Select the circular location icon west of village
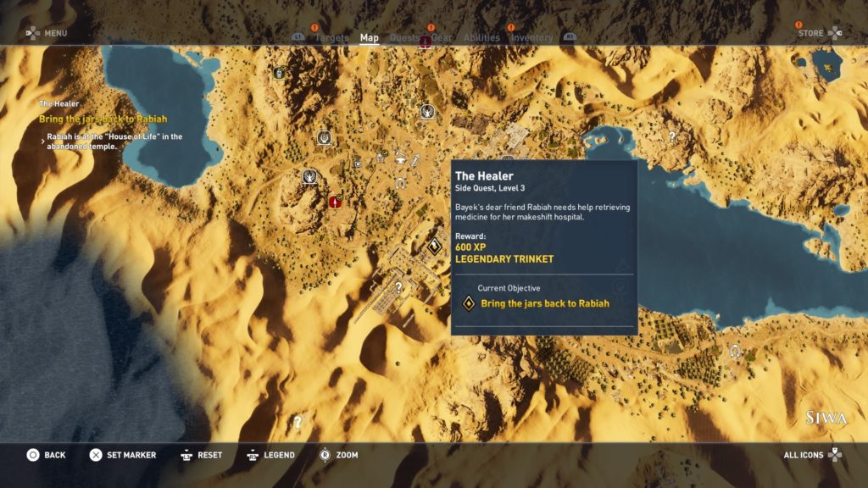The image size is (868, 488). 325,136
